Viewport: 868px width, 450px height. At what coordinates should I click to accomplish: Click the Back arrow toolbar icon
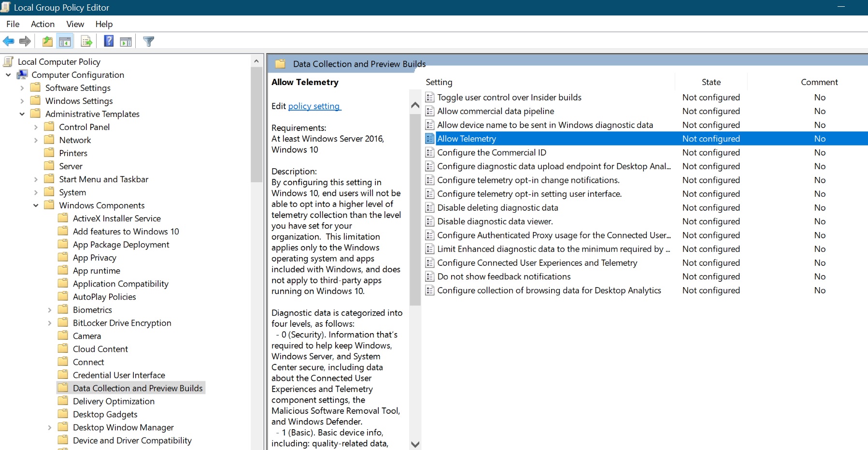coord(9,42)
